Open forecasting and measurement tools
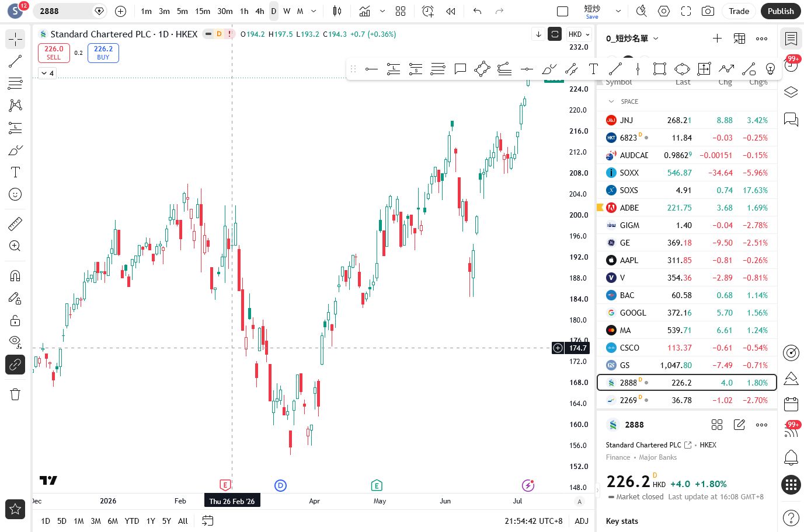This screenshot has width=804, height=532. pyautogui.click(x=15, y=128)
